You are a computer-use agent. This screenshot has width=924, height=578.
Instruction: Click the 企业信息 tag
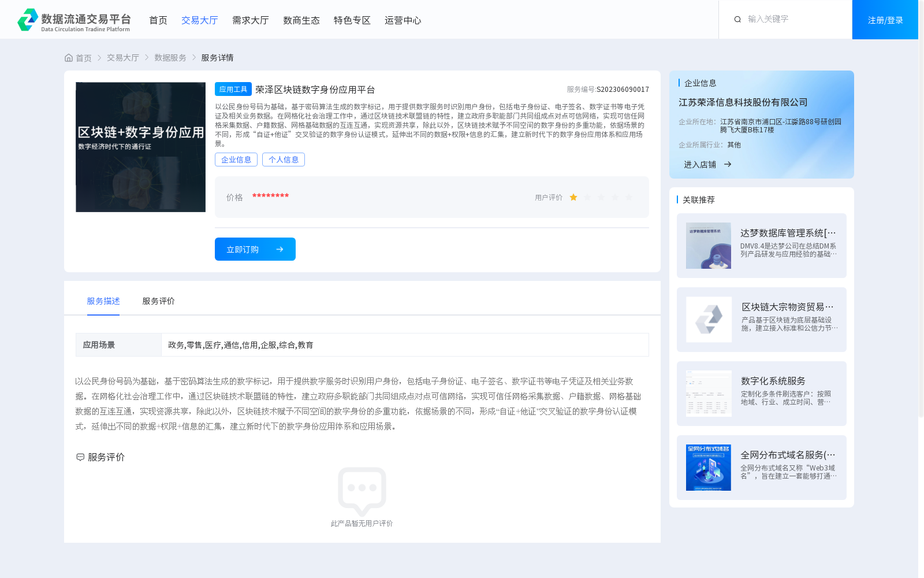[236, 160]
